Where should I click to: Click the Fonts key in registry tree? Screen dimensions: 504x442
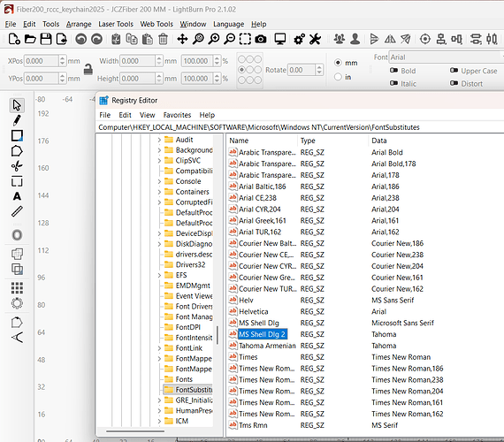point(184,379)
